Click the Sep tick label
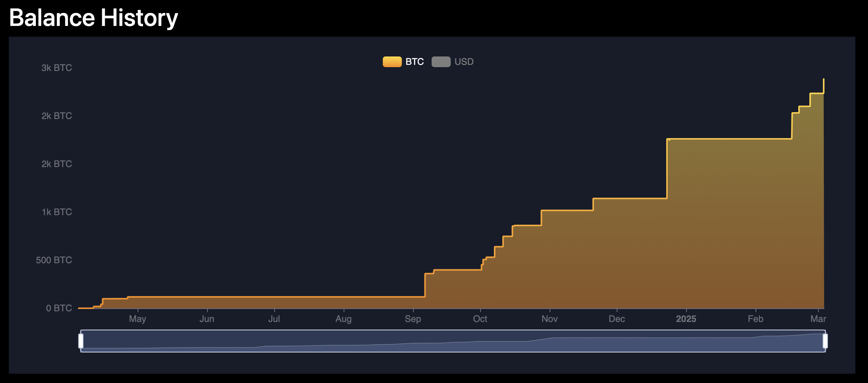The image size is (868, 383). pyautogui.click(x=413, y=319)
